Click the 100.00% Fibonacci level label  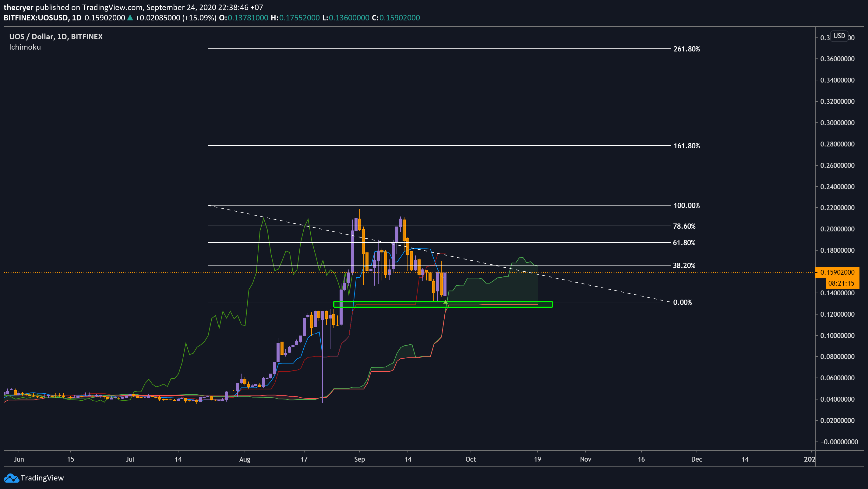[x=686, y=206]
